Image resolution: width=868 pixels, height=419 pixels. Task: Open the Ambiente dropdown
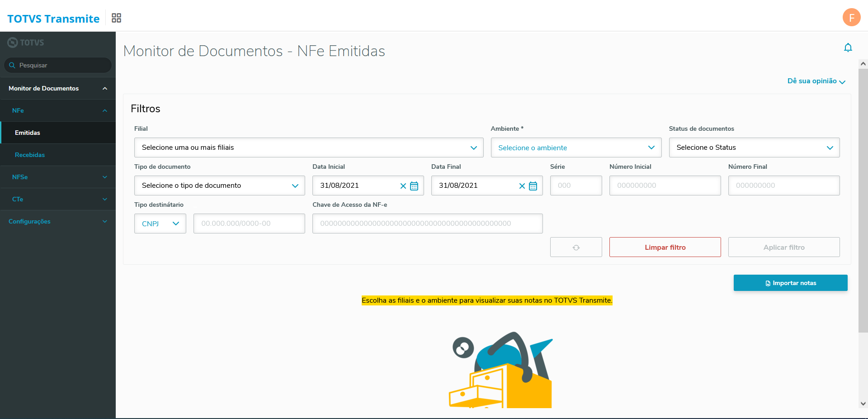coord(576,148)
